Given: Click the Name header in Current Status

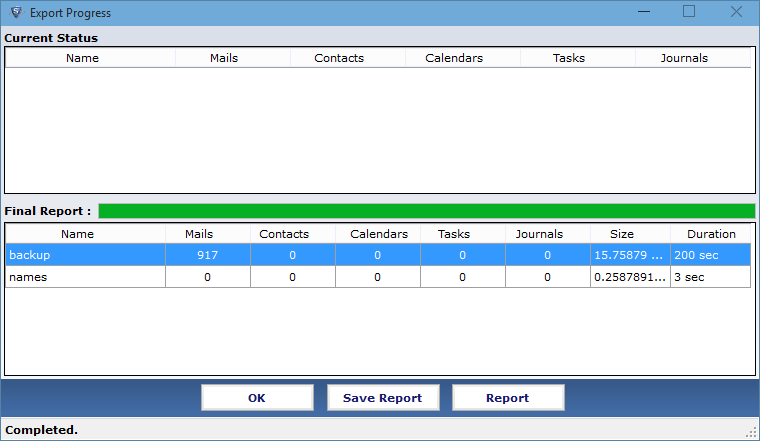Looking at the screenshot, I should pyautogui.click(x=82, y=58).
